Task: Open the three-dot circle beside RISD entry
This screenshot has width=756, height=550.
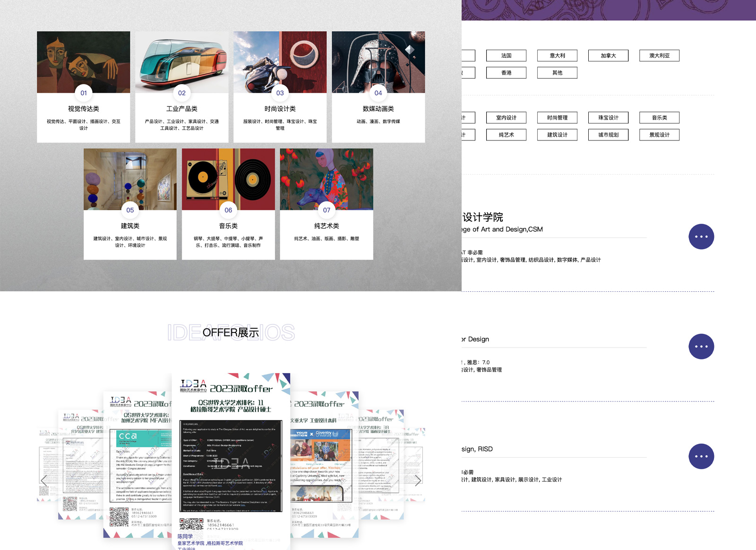Action: pos(701,456)
